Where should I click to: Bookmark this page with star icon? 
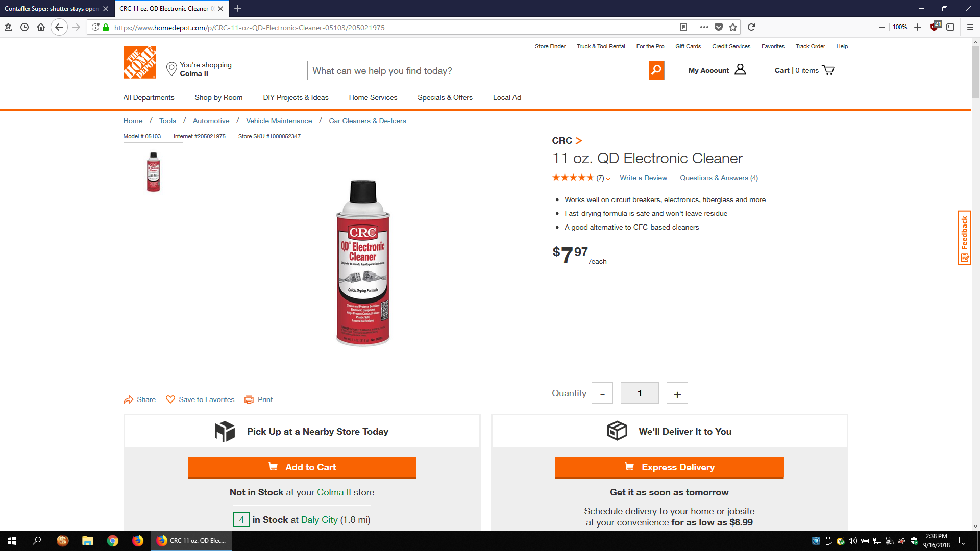pos(733,27)
